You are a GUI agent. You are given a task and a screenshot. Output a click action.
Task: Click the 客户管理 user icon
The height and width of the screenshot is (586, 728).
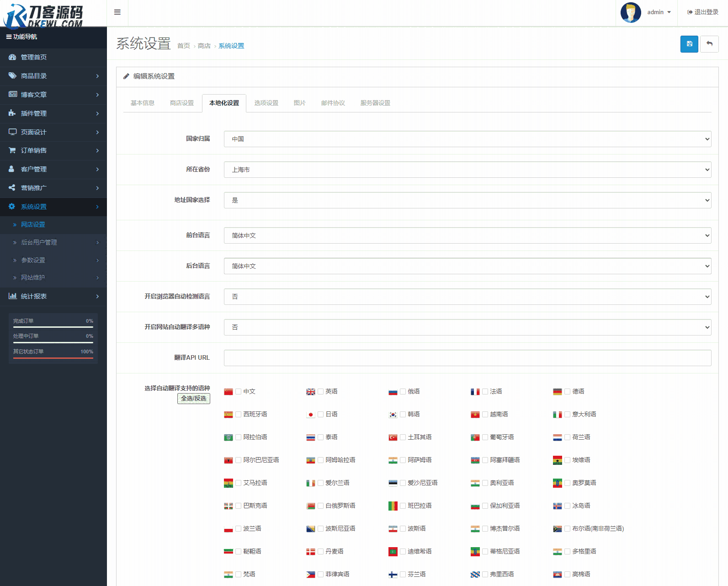coord(11,169)
